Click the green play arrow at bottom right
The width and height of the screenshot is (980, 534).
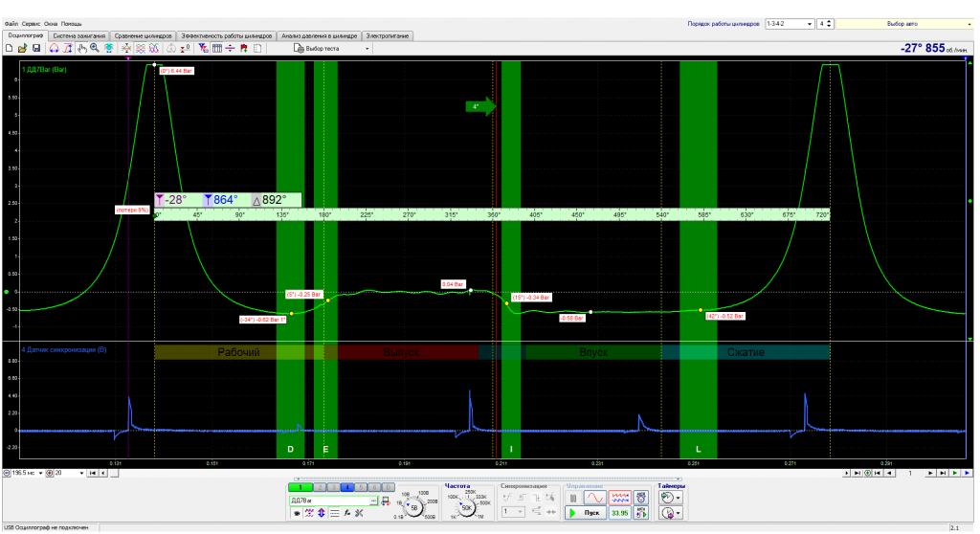(x=955, y=474)
